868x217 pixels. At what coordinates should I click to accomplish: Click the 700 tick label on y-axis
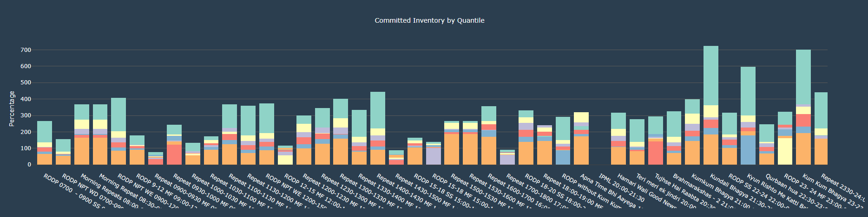pos(26,50)
